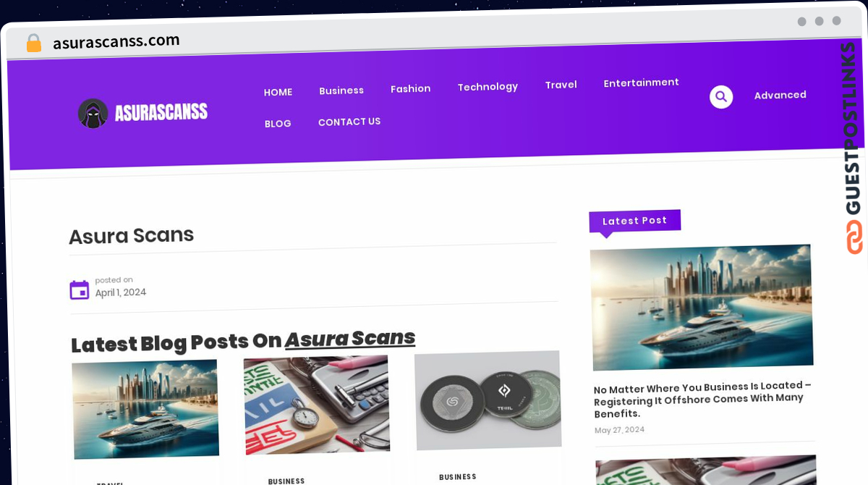
Task: Go to the Fashion category
Action: 411,89
